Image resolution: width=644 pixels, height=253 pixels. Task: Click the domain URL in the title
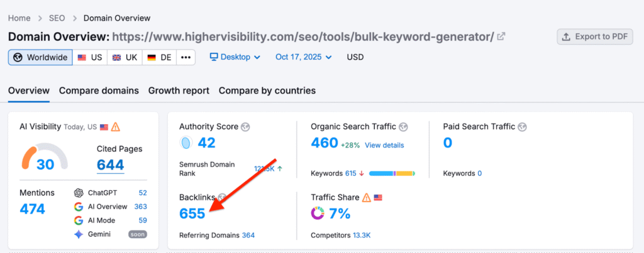point(303,37)
